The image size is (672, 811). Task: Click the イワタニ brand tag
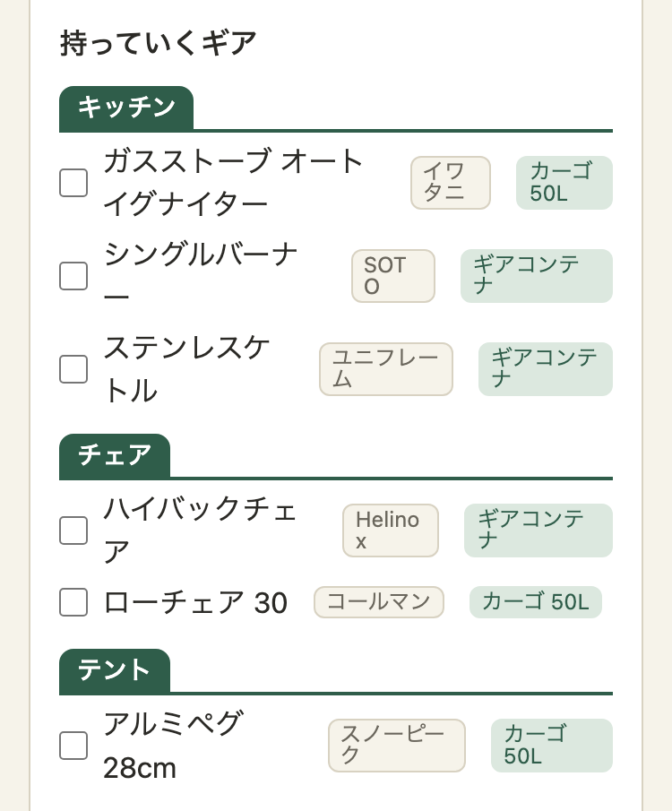451,183
